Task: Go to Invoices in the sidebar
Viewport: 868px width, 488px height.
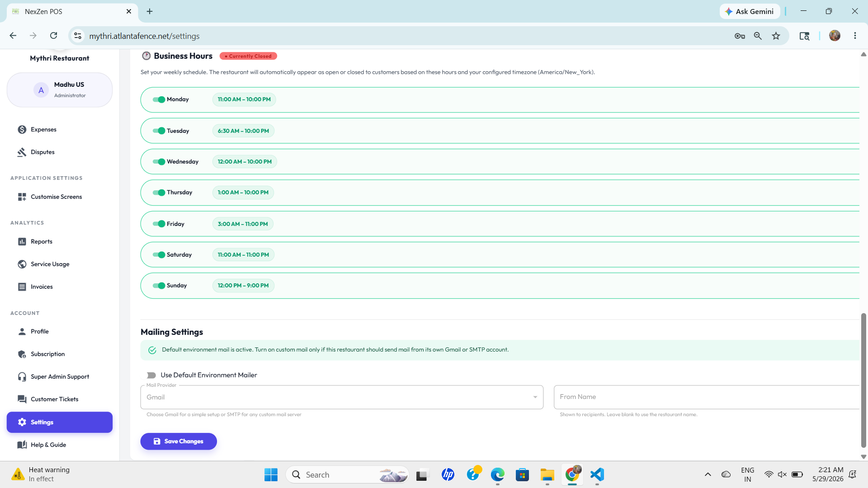Action: click(x=60, y=287)
